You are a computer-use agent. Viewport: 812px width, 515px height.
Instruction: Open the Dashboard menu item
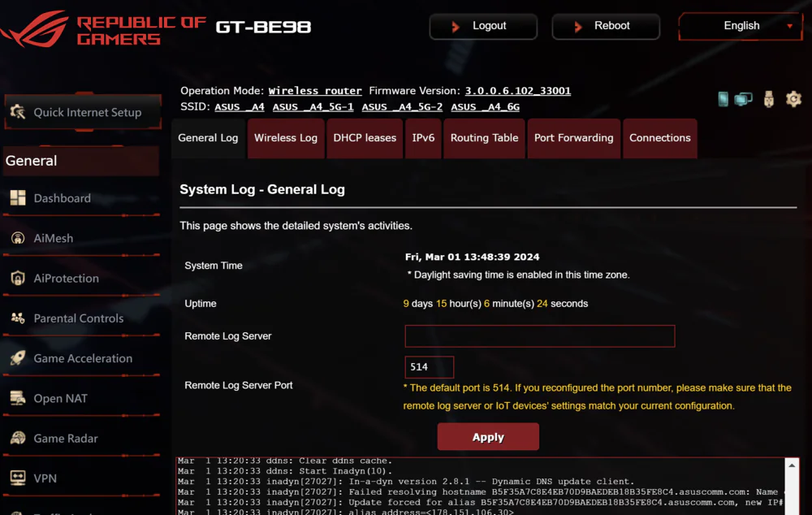tap(81, 198)
